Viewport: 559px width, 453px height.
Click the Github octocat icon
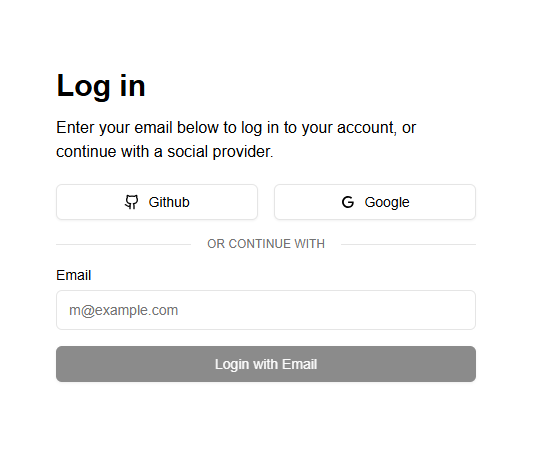pyautogui.click(x=132, y=202)
